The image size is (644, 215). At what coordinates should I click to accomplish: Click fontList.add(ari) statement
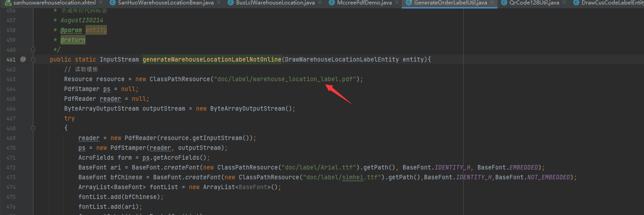pyautogui.click(x=110, y=207)
